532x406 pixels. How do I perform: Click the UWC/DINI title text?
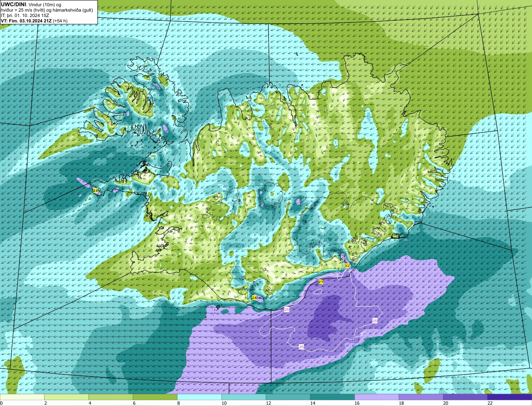click(x=13, y=4)
